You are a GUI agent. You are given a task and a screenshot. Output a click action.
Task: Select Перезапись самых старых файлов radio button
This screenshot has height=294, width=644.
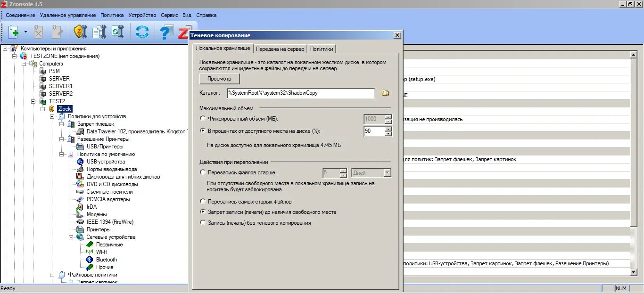[x=203, y=202]
